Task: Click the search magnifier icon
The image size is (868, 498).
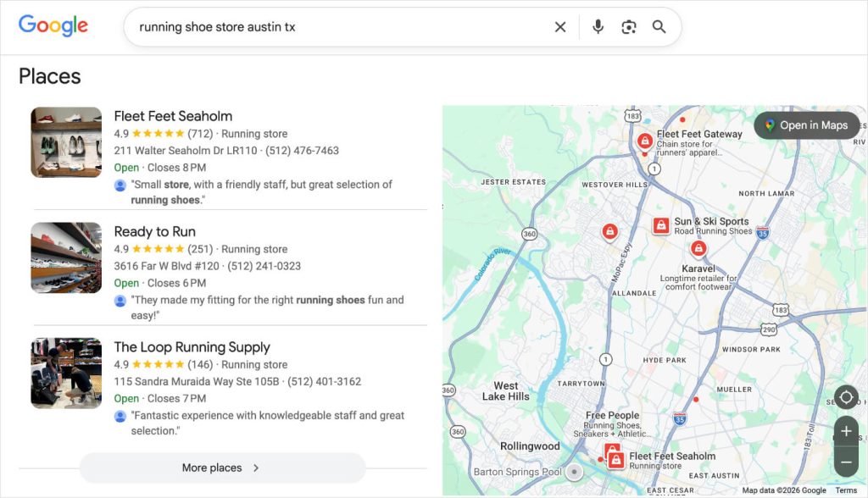Action: tap(659, 26)
